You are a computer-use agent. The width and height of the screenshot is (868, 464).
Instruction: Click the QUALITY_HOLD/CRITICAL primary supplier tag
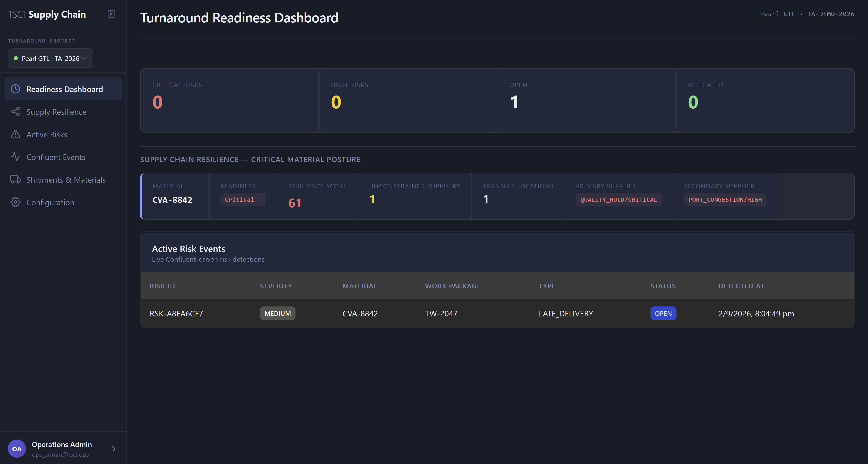tap(619, 200)
